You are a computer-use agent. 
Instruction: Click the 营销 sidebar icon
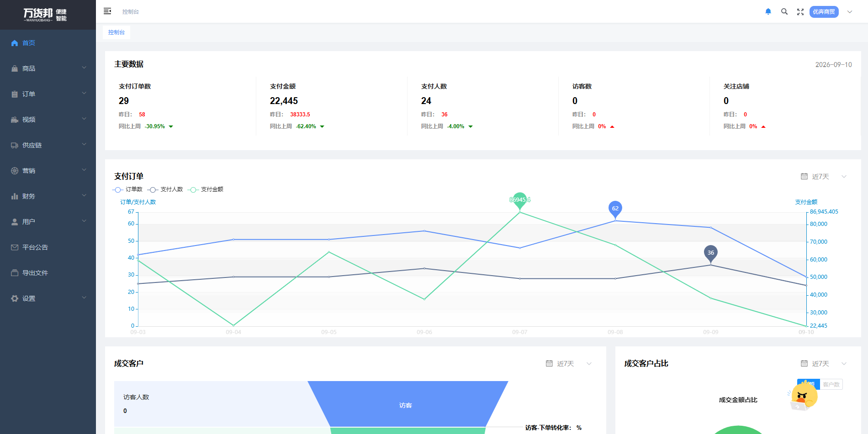(15, 171)
